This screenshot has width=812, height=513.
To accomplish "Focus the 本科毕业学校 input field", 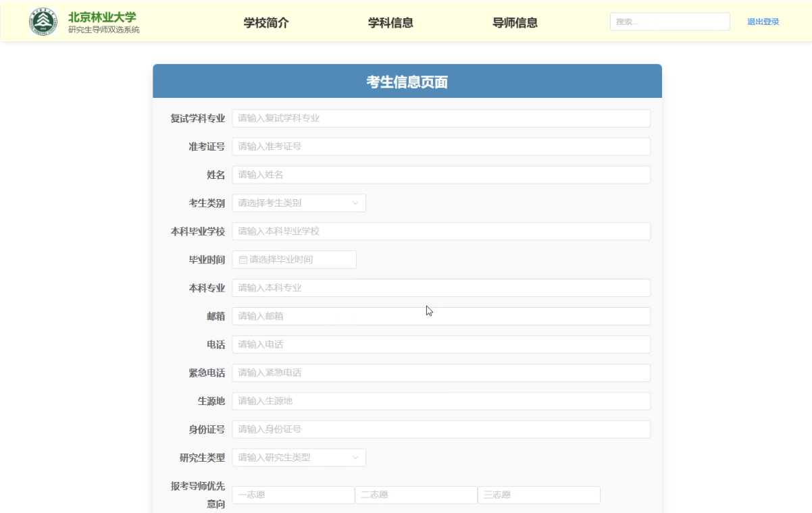I will [441, 232].
